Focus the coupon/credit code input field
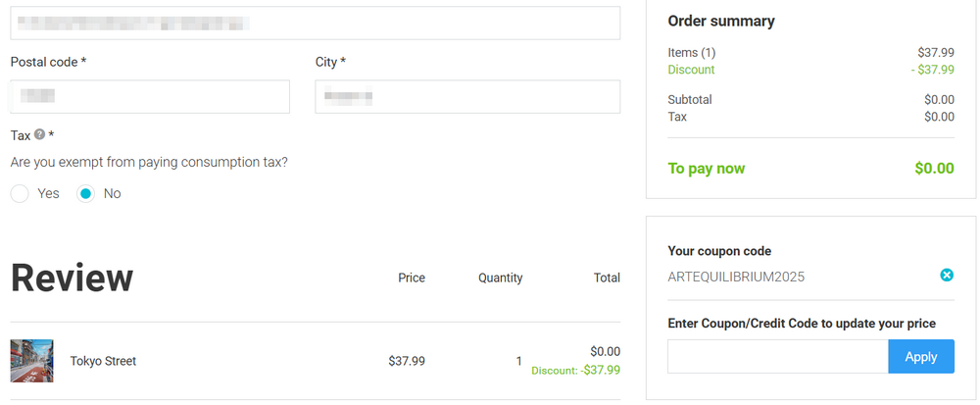Screen dimensions: 980x405 tap(777, 356)
